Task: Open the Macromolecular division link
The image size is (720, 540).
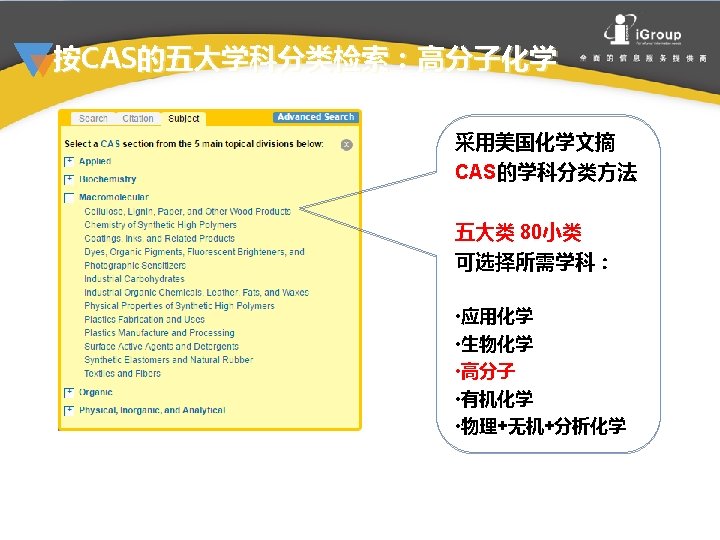Action: [114, 197]
